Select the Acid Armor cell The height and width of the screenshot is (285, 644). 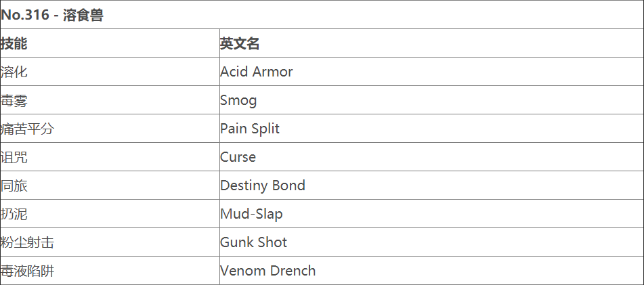click(x=256, y=72)
